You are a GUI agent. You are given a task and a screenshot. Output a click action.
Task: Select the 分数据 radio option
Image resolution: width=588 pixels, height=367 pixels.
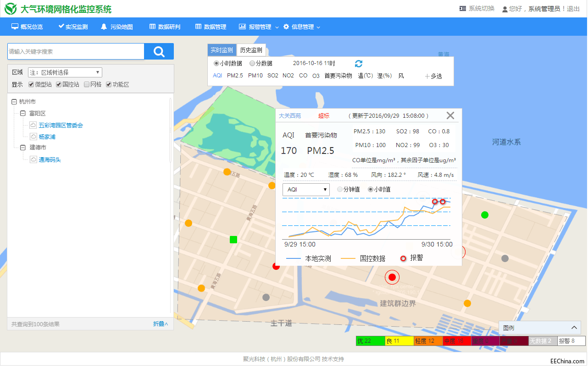coord(252,64)
